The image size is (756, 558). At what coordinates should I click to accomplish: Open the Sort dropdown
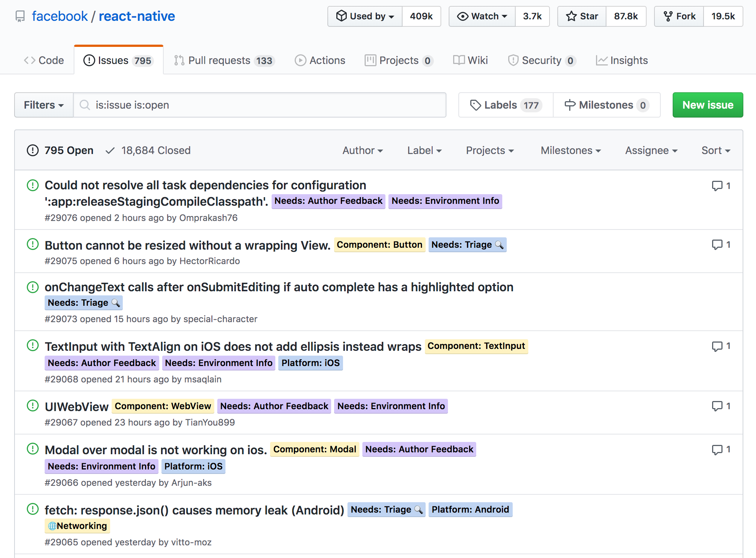[x=715, y=150]
